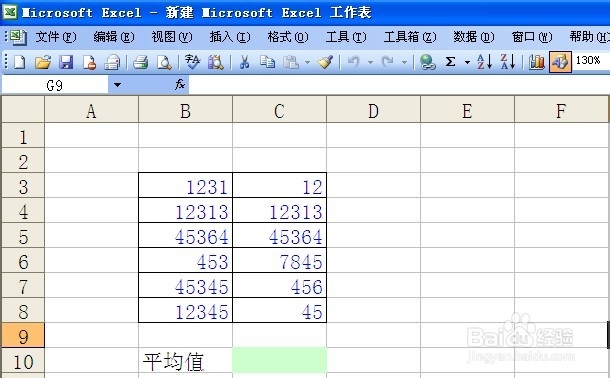
Task: Select row 10 header
Action: (x=23, y=360)
